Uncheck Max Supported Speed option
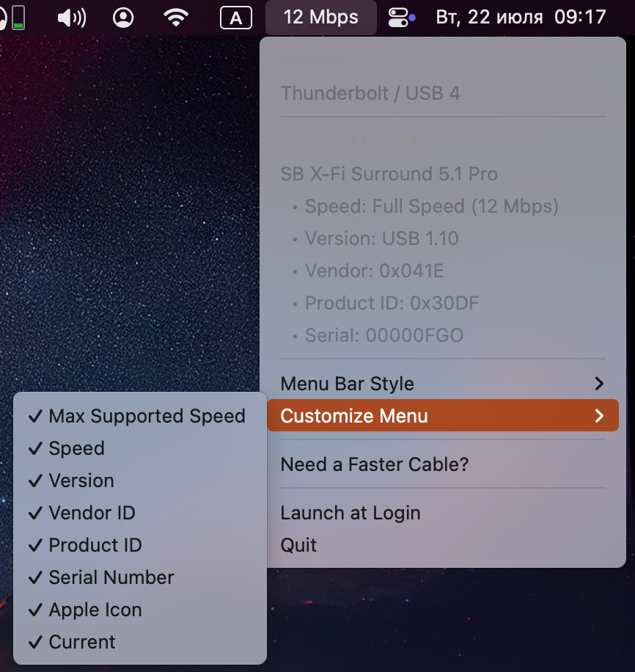The width and height of the screenshot is (635, 672). pos(139,416)
